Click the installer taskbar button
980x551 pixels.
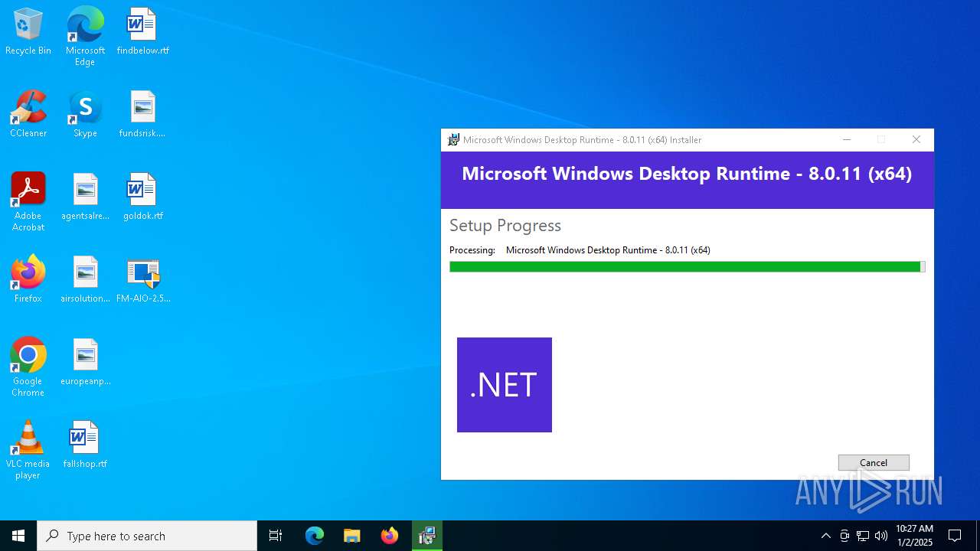click(427, 536)
